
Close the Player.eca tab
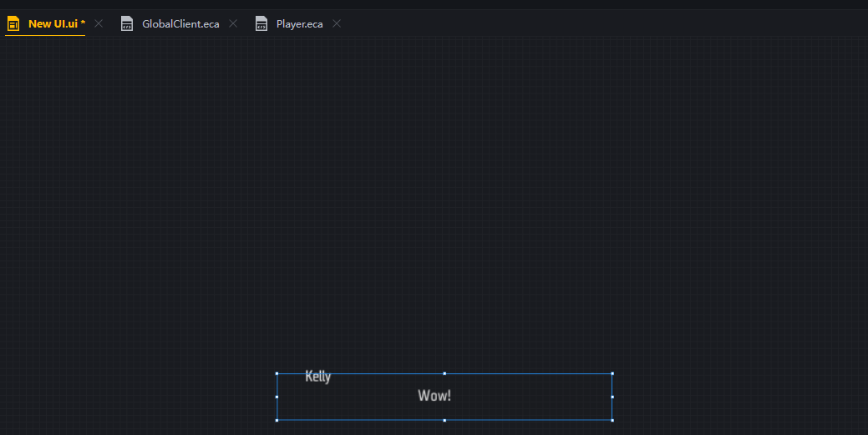click(337, 23)
